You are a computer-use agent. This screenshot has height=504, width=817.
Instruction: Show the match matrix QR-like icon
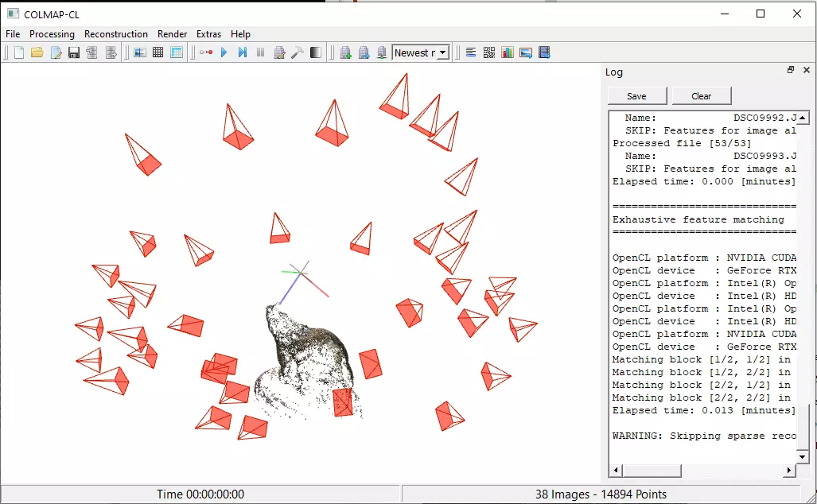click(x=488, y=53)
